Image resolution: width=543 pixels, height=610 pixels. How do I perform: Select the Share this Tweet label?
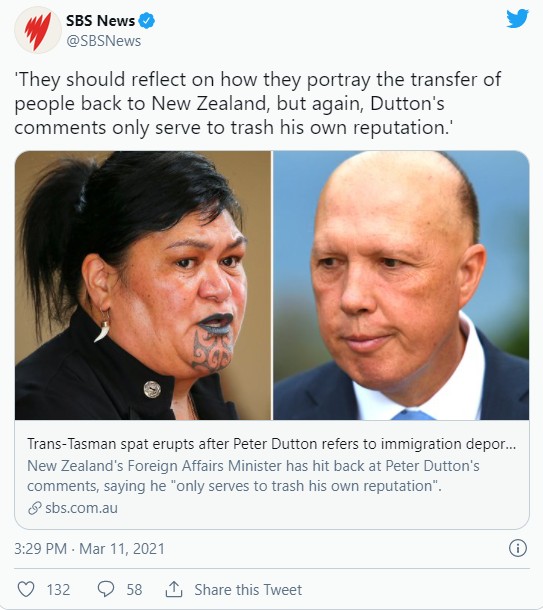tap(248, 590)
